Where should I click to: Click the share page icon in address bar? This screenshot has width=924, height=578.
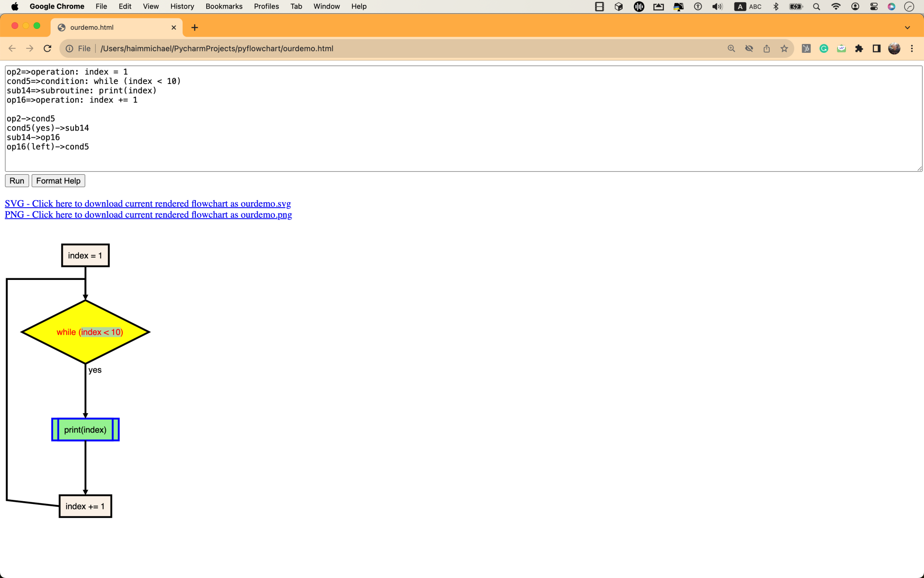coord(767,48)
